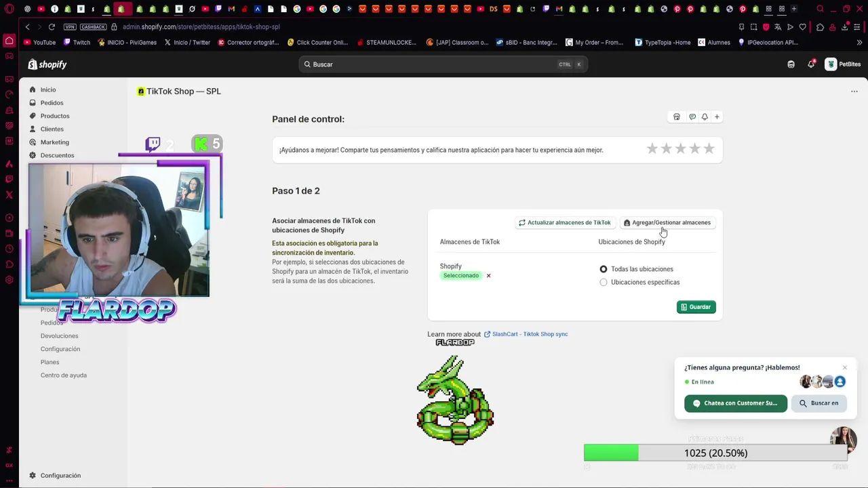Viewport: 868px width, 488px height.
Task: Toggle the VPN badge in address bar
Action: click(x=70, y=27)
